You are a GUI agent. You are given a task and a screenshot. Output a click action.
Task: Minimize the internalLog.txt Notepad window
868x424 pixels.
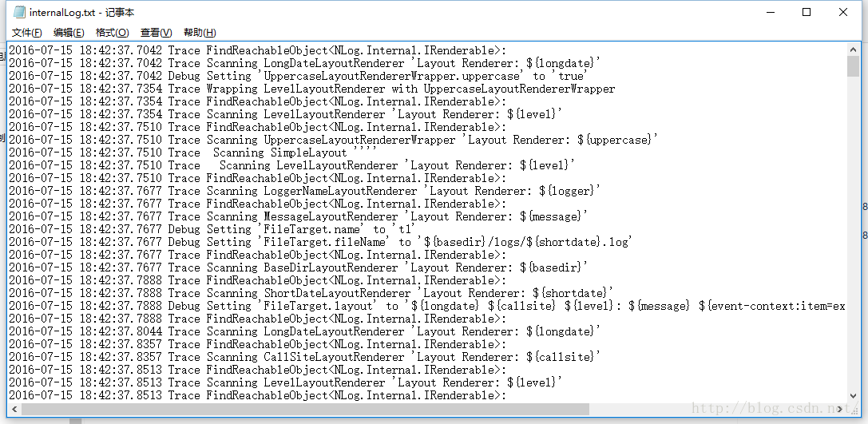pos(770,12)
